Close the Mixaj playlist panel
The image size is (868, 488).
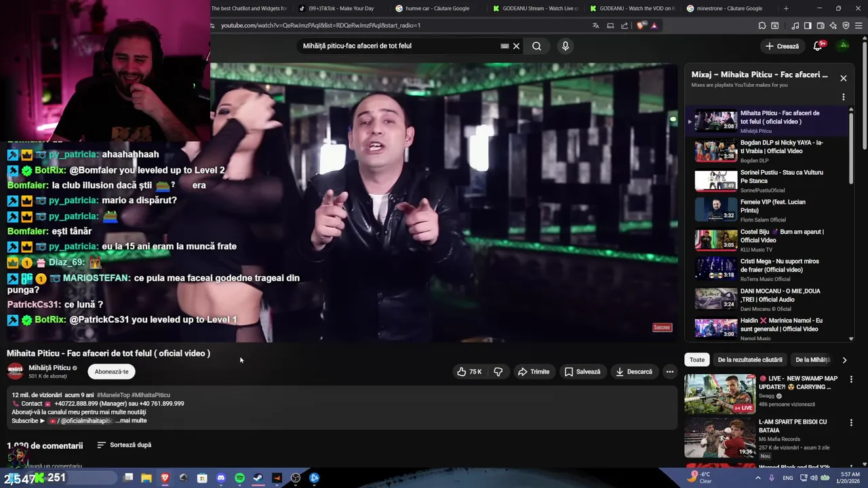[844, 78]
